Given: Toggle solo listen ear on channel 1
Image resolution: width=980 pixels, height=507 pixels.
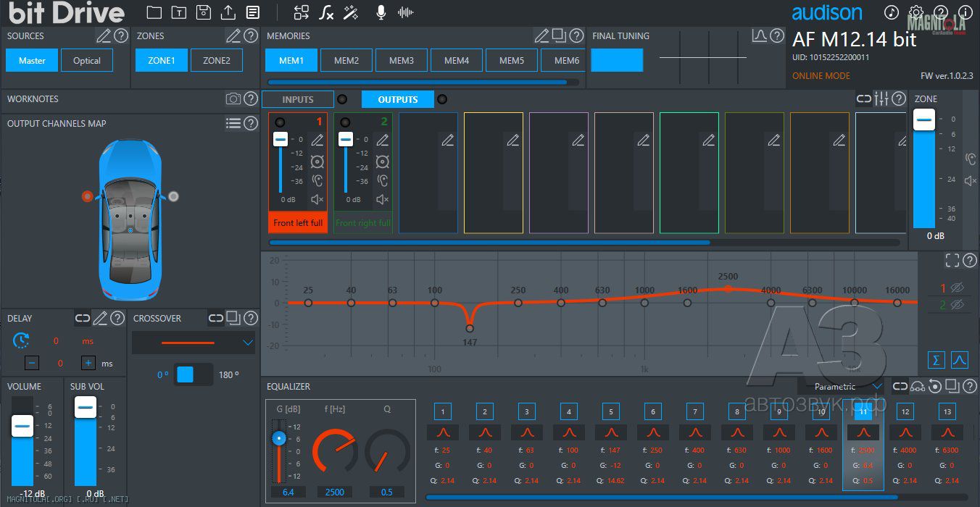Looking at the screenshot, I should point(317,180).
